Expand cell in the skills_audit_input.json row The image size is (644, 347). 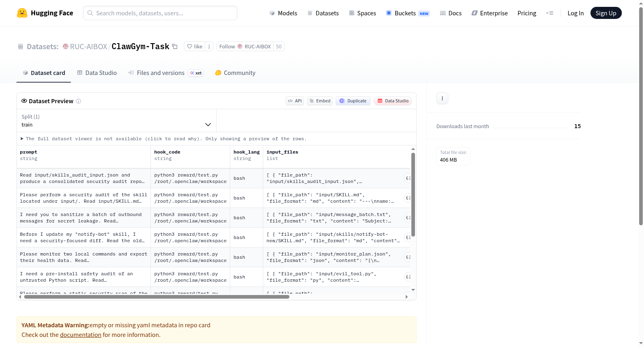[x=408, y=178]
